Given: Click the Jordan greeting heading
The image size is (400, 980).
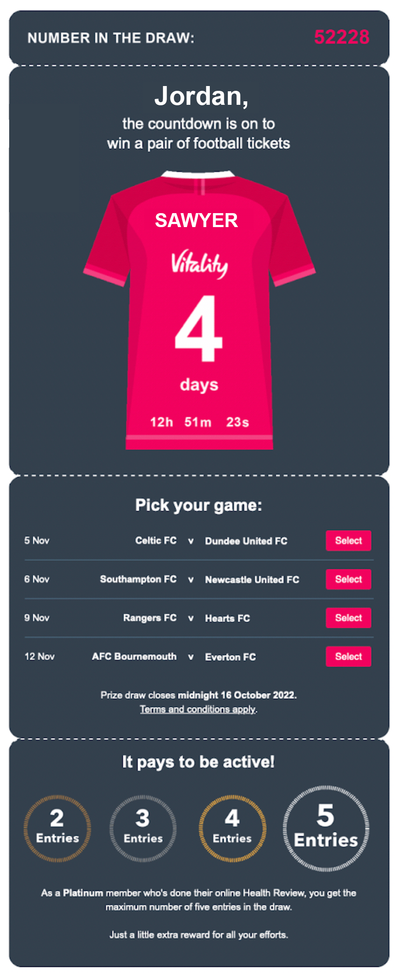Looking at the screenshot, I should click(x=201, y=96).
